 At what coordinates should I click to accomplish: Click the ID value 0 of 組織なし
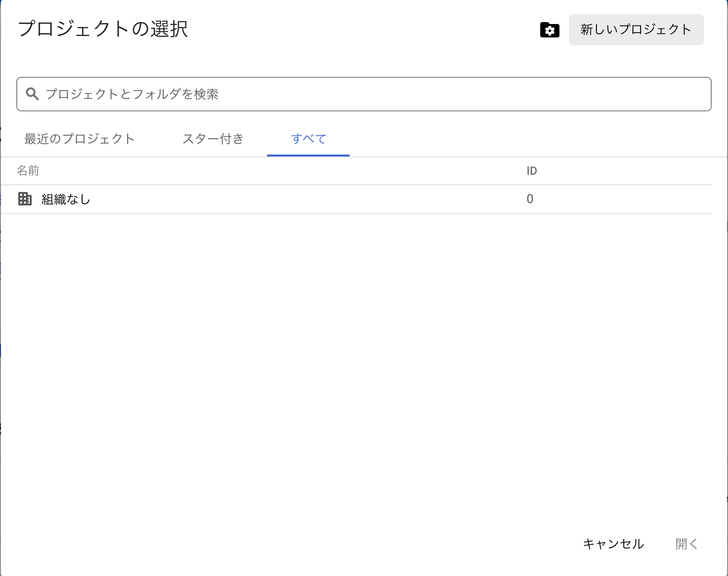[530, 199]
